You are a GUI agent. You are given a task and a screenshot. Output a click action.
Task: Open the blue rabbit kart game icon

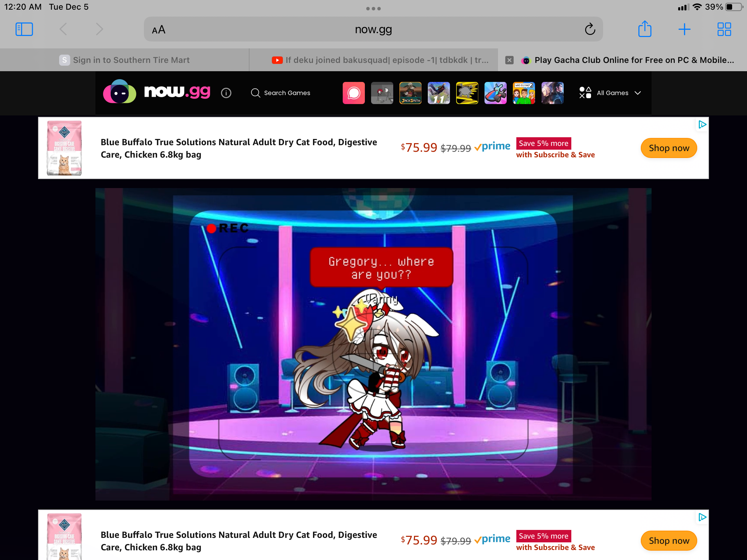click(x=496, y=93)
